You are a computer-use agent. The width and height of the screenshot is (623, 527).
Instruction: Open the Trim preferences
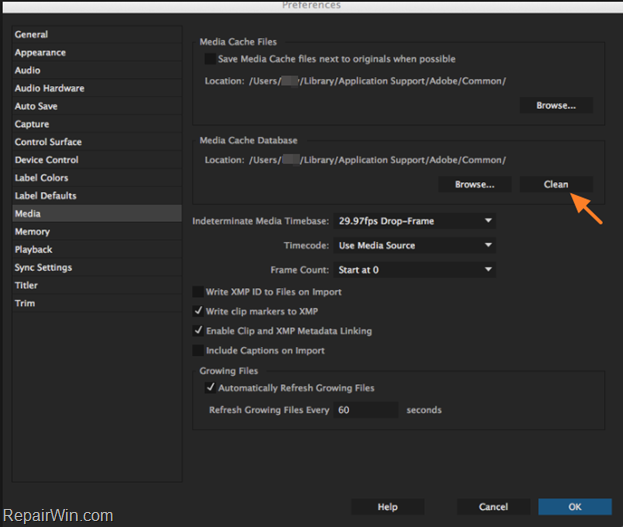coord(97,303)
